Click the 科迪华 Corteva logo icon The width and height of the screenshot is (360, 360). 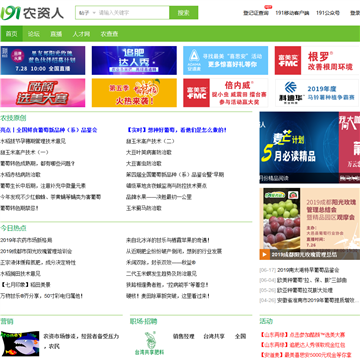290,93
